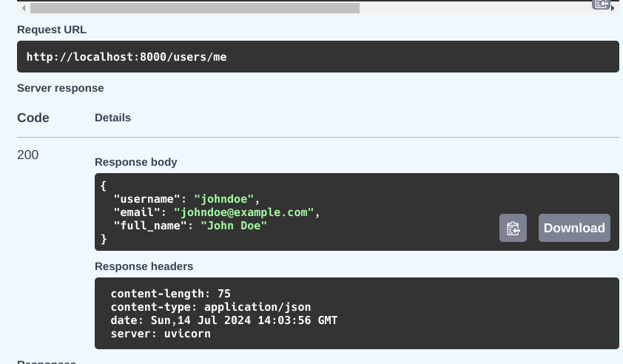The height and width of the screenshot is (364, 623).
Task: Click the Response body label
Action: pos(136,162)
